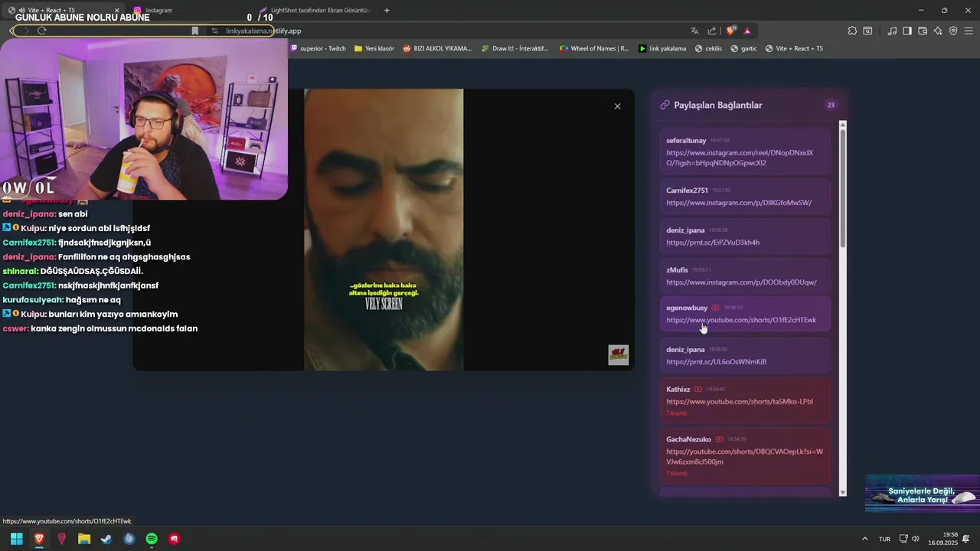Click the Brave Rewards triangle icon
Image resolution: width=980 pixels, height=551 pixels.
747,31
